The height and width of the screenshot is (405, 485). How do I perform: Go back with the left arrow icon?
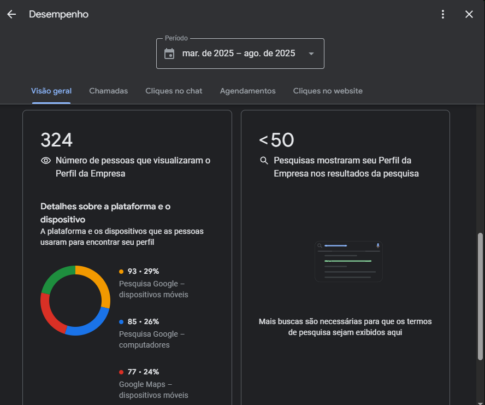[12, 14]
